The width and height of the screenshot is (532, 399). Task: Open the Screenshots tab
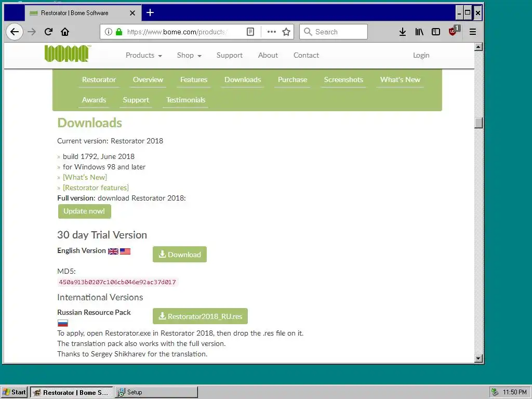[343, 79]
